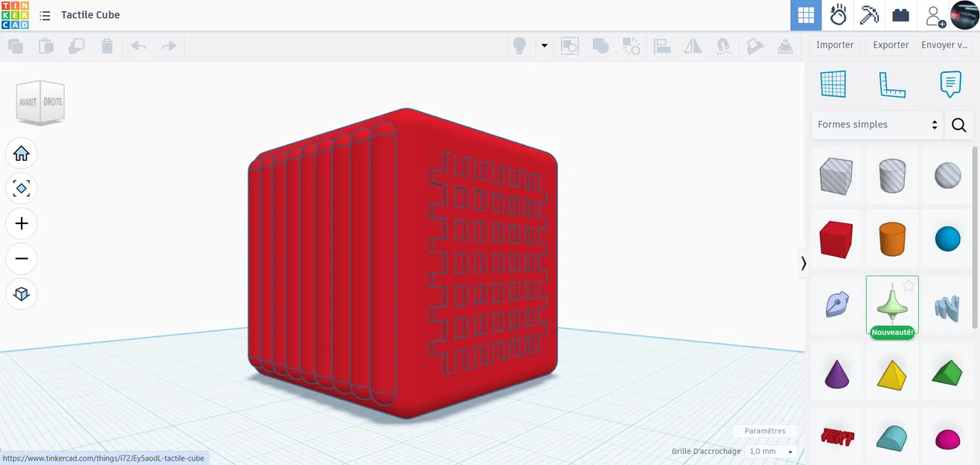The height and width of the screenshot is (465, 980).
Task: Open the Formes simples category dropdown
Action: (876, 124)
